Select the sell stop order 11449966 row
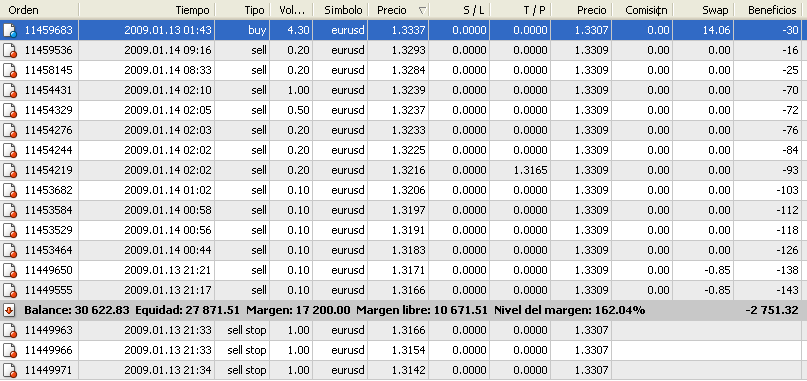The image size is (807, 381). coord(404,351)
